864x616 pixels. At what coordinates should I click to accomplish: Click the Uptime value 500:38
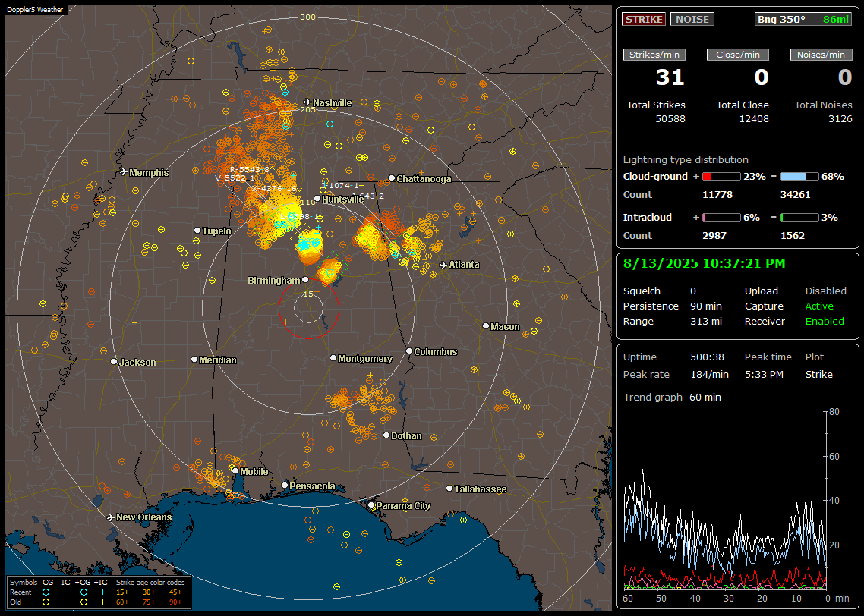click(x=707, y=357)
